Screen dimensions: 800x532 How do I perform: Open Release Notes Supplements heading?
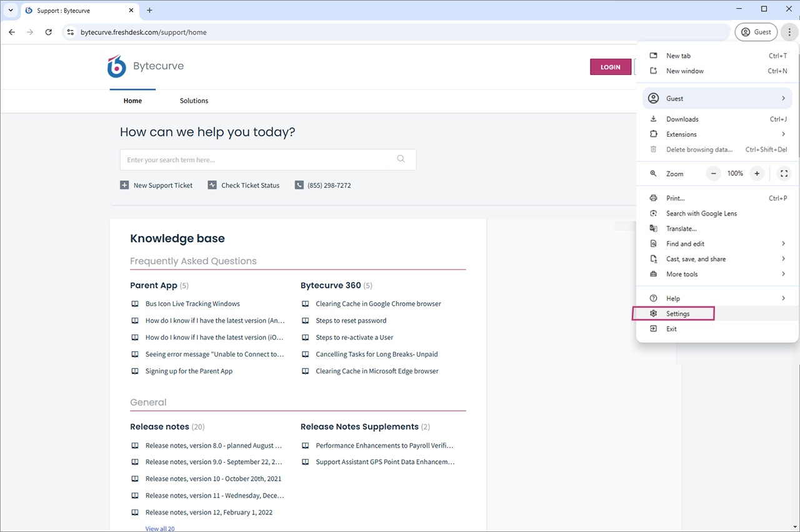tap(359, 426)
